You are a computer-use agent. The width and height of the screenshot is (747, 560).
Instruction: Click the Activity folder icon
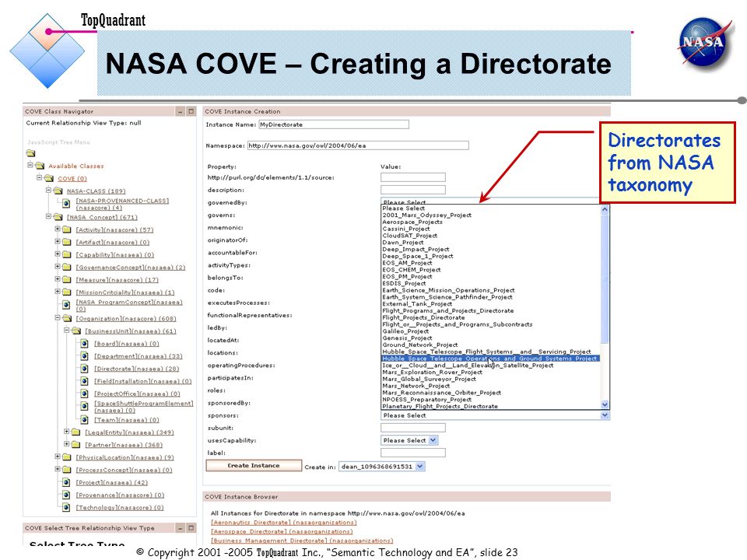[x=67, y=229]
